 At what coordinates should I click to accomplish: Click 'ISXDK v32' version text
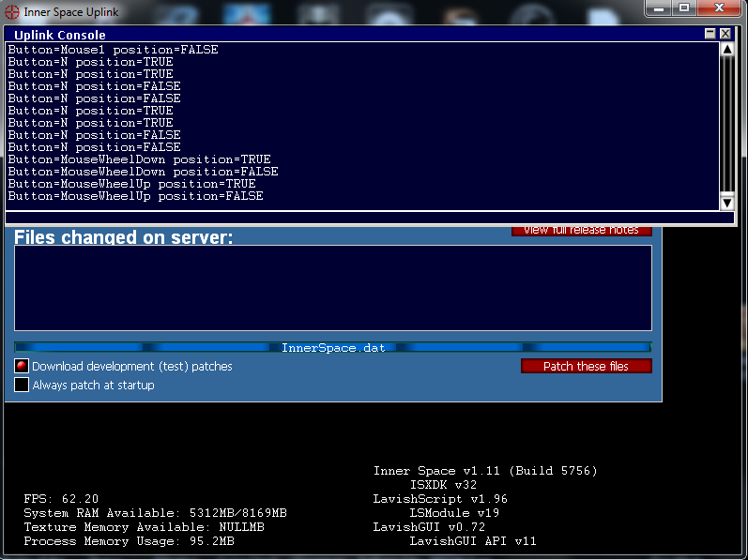tap(443, 485)
